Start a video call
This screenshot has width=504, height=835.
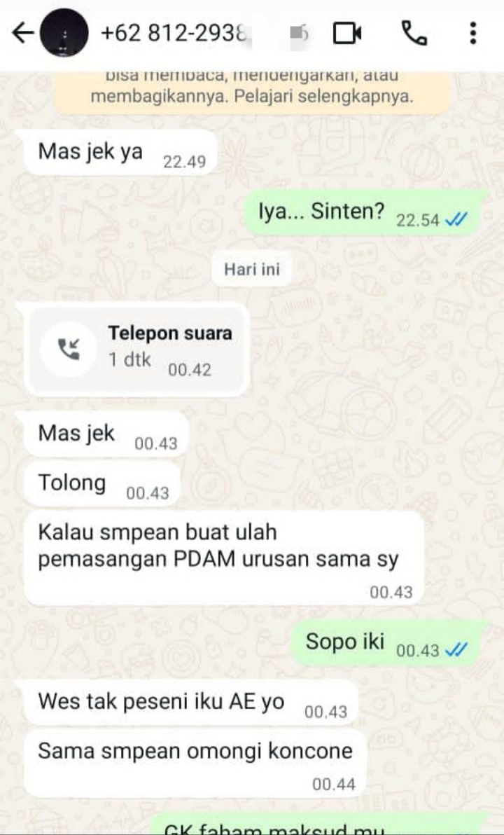347,34
